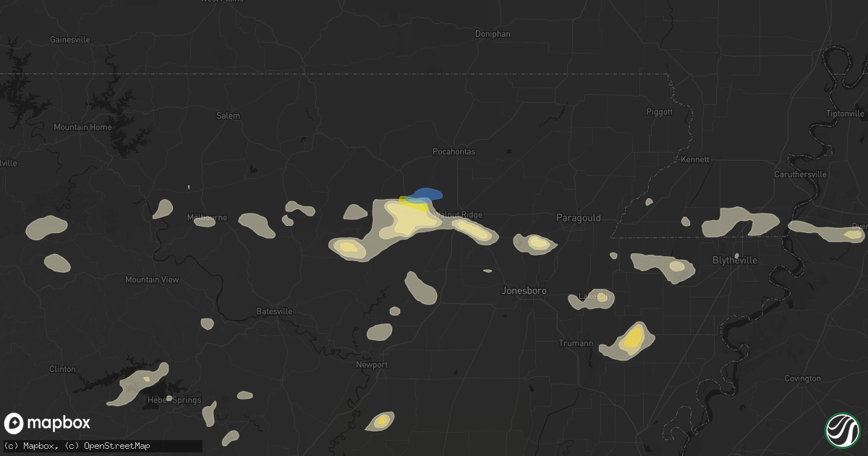The height and width of the screenshot is (456, 868).
Task: Click the Jonesboro city label
Action: (x=524, y=290)
